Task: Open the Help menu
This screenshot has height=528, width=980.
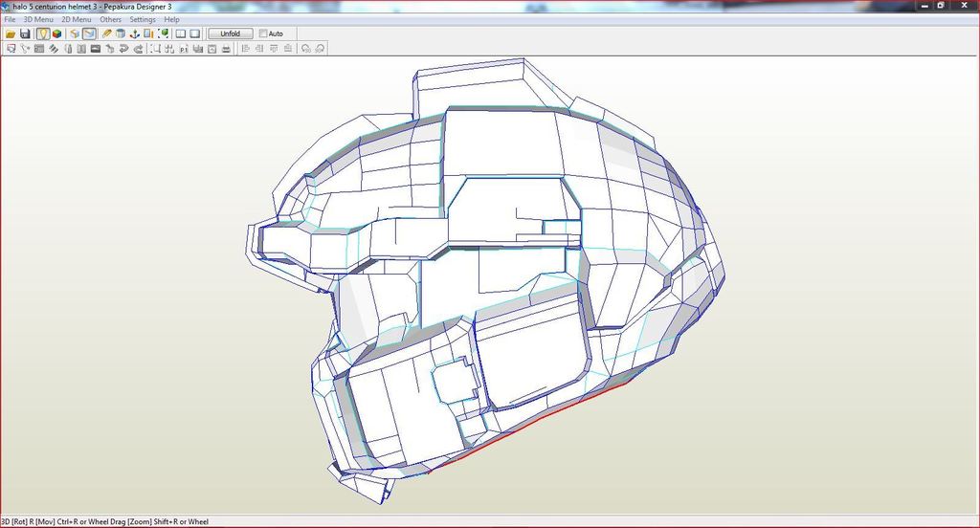Action: point(172,19)
